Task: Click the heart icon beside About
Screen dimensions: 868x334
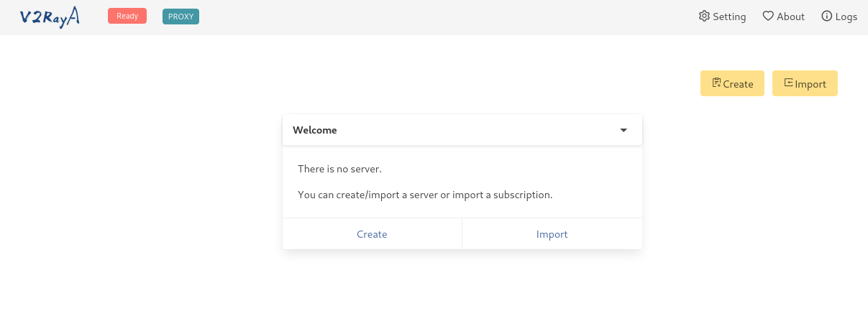Action: (x=768, y=16)
